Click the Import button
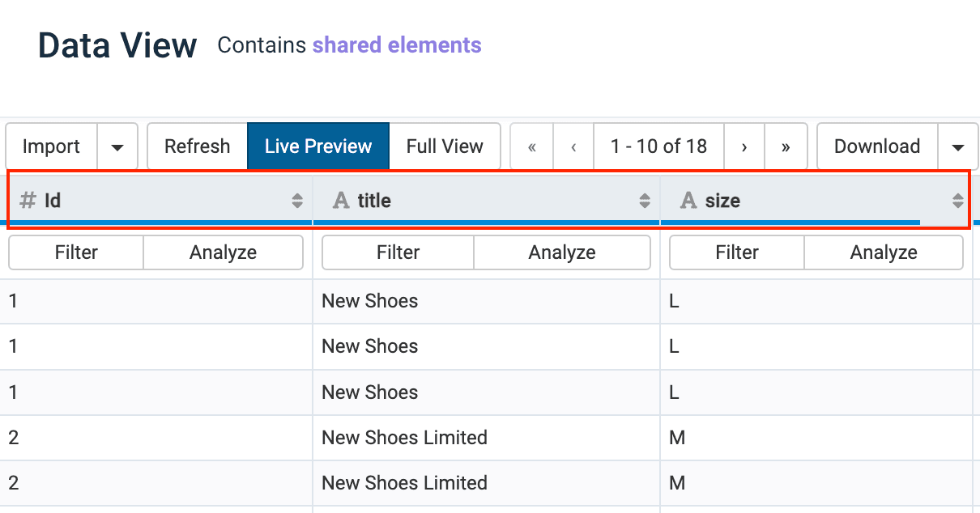Screen dimensions: 980x513 (x=52, y=146)
